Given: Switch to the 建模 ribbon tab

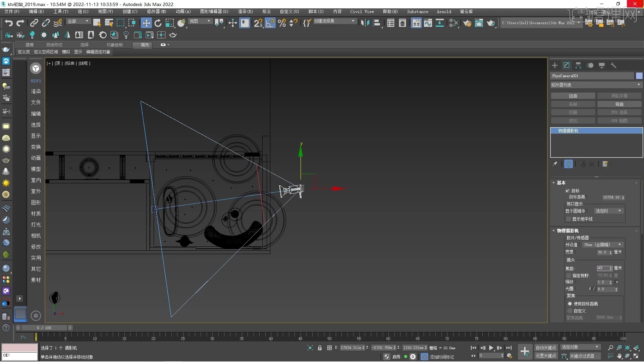Looking at the screenshot, I should point(30,45).
